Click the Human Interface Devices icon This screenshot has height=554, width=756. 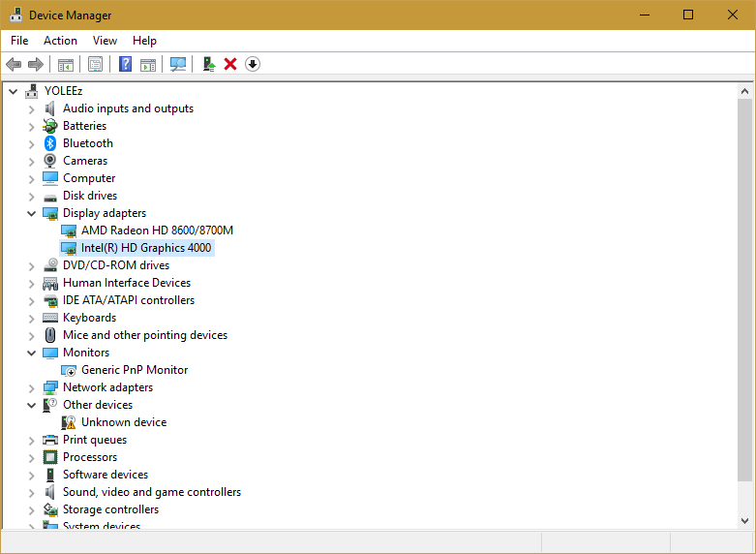click(50, 283)
